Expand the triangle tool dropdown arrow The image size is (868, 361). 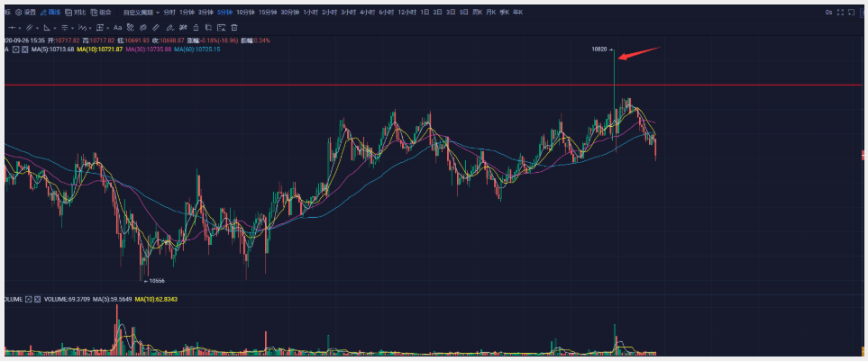point(55,28)
